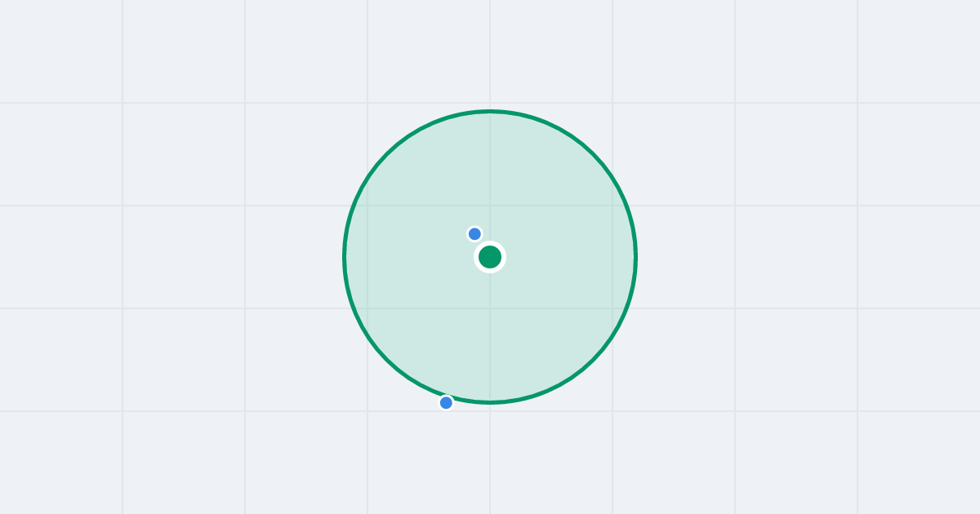This screenshot has width=980, height=514.
Task: Select the blue handle on the circle's edge
Action: (x=446, y=402)
